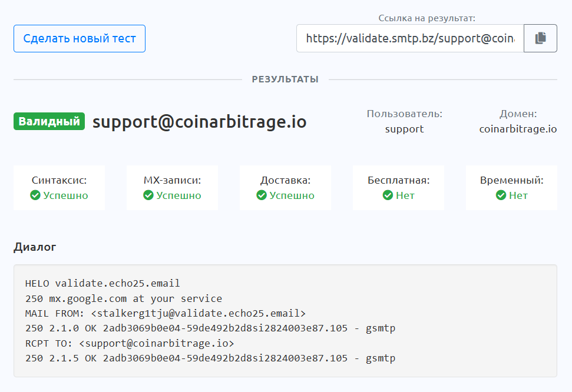Screen dimensions: 572x392
Task: Click the 'MAIL FROM:' dialog line
Action: (166, 314)
